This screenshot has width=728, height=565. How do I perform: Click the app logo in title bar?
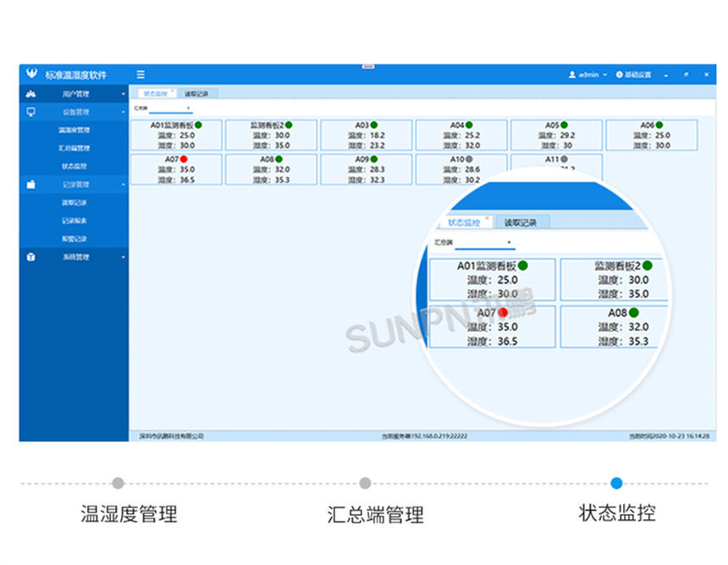click(32, 75)
